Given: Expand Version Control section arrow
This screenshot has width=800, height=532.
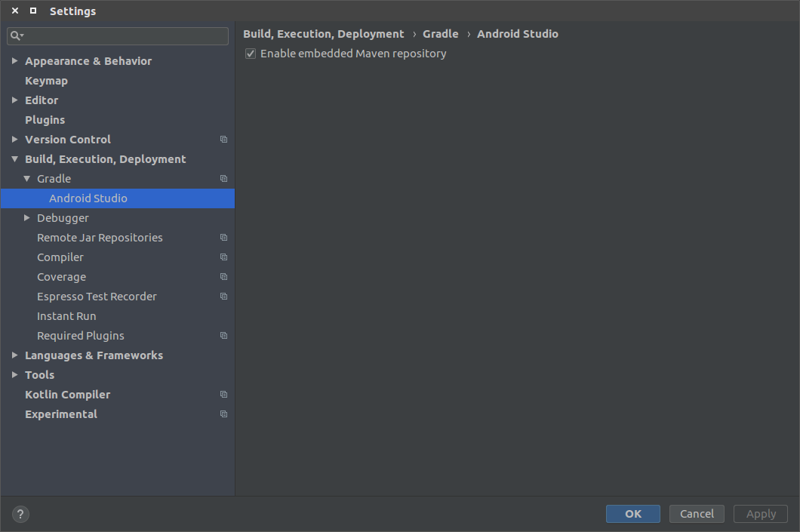Looking at the screenshot, I should pyautogui.click(x=15, y=140).
